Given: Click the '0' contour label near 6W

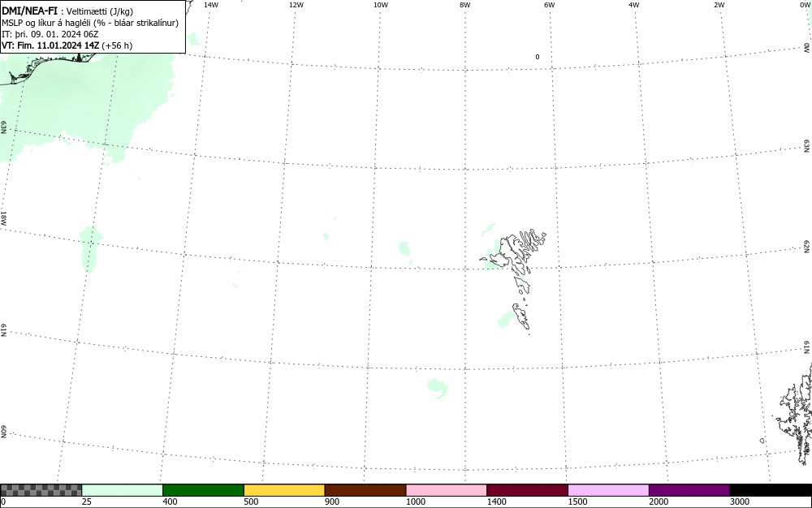Looking at the screenshot, I should (x=537, y=57).
